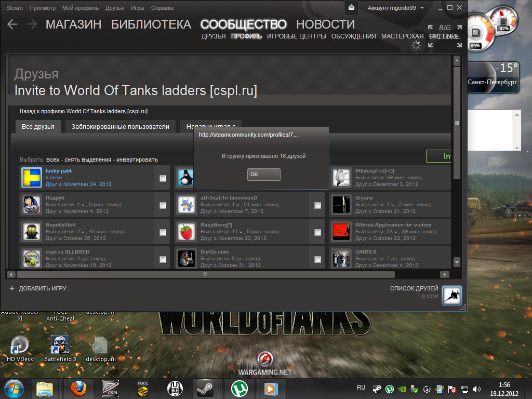Select the RaspBerry[*] friend checkbox
Image resolution: width=532 pixels, height=399 pixels.
(317, 232)
